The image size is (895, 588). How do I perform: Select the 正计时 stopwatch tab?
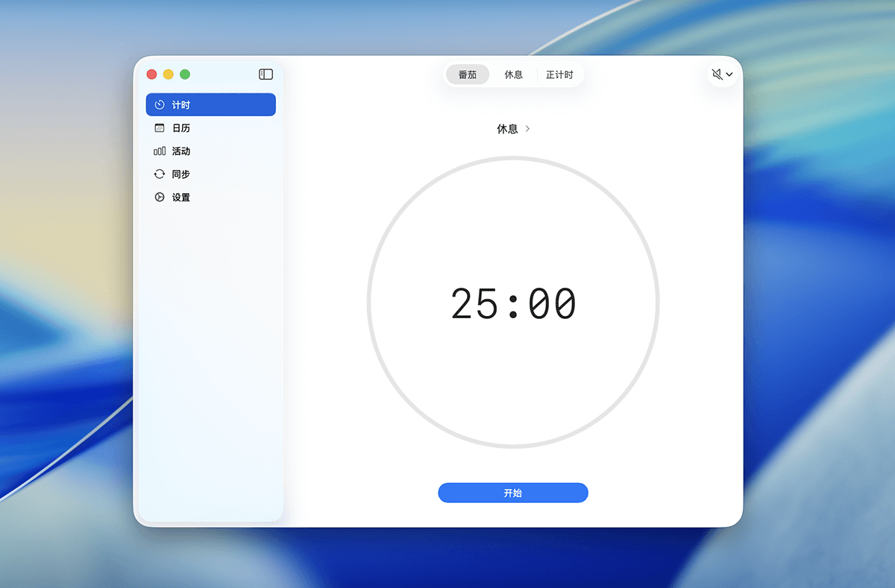click(x=559, y=75)
